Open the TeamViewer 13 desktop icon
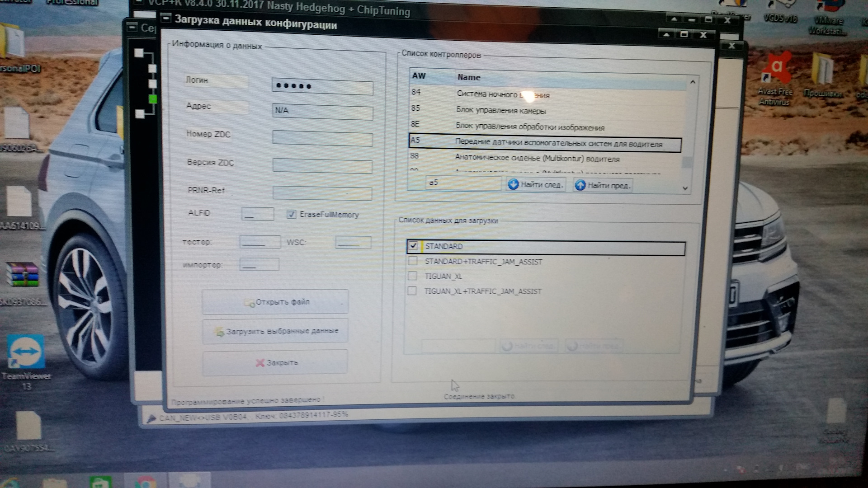This screenshot has height=488, width=868. click(26, 362)
